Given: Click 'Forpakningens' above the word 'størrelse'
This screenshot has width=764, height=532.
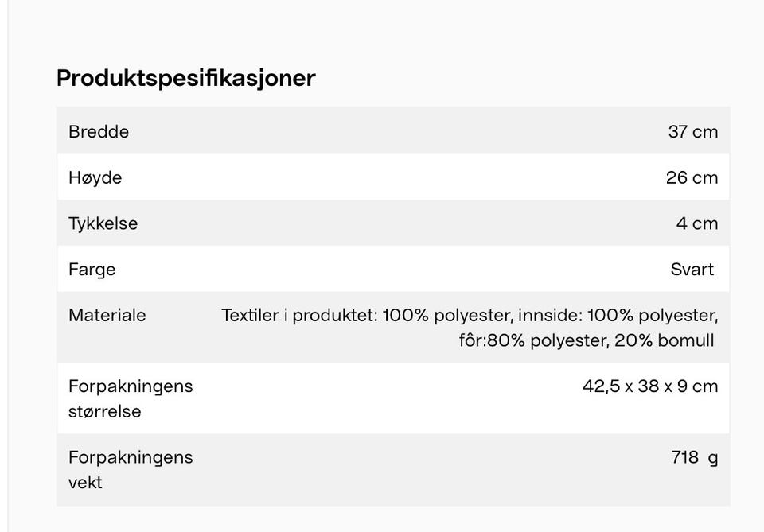Looking at the screenshot, I should click(x=131, y=386).
